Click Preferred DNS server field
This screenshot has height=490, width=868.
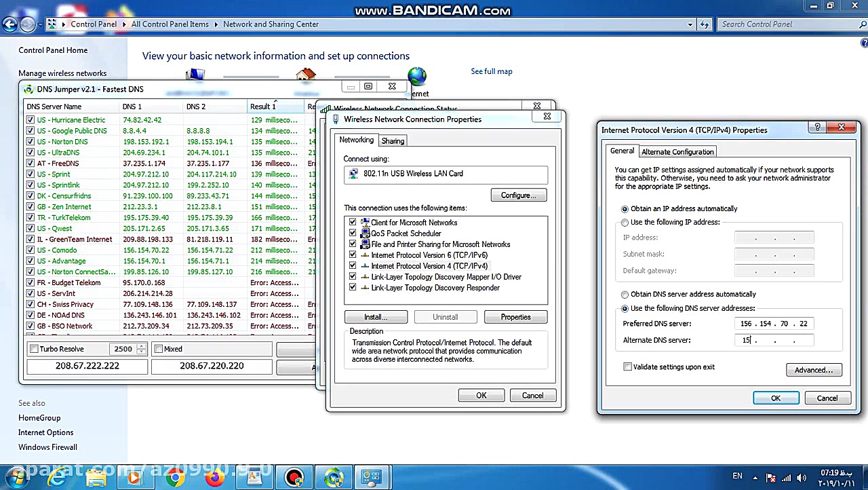pos(774,324)
